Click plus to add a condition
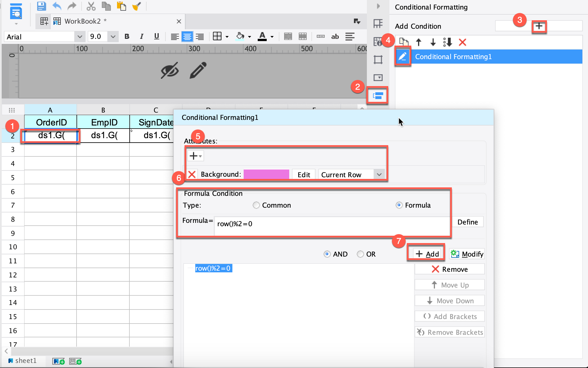 point(539,26)
